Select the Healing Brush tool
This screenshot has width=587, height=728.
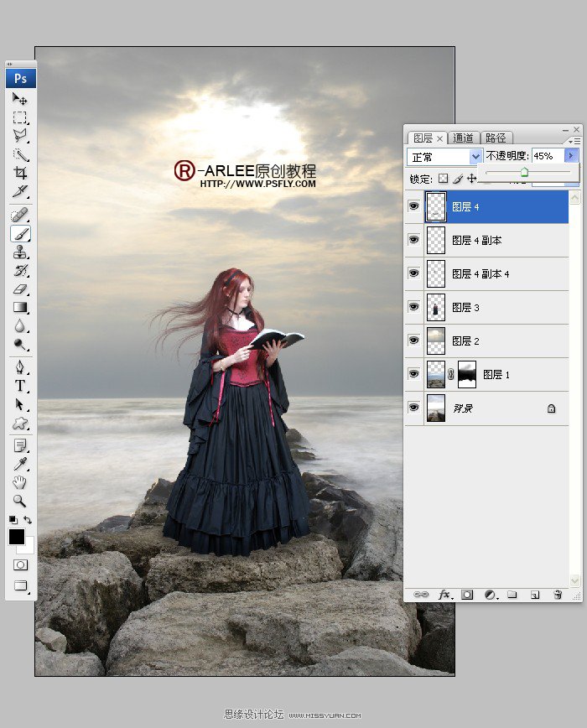tap(19, 215)
